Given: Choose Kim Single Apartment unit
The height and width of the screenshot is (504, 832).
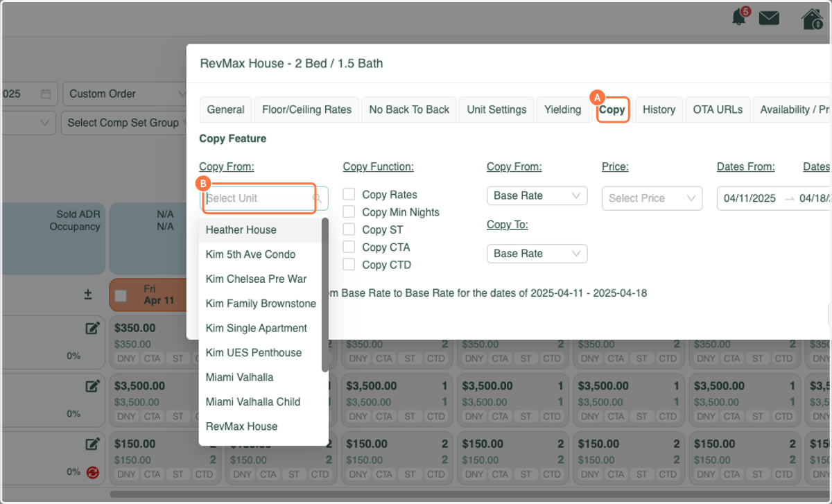Looking at the screenshot, I should click(x=260, y=328).
